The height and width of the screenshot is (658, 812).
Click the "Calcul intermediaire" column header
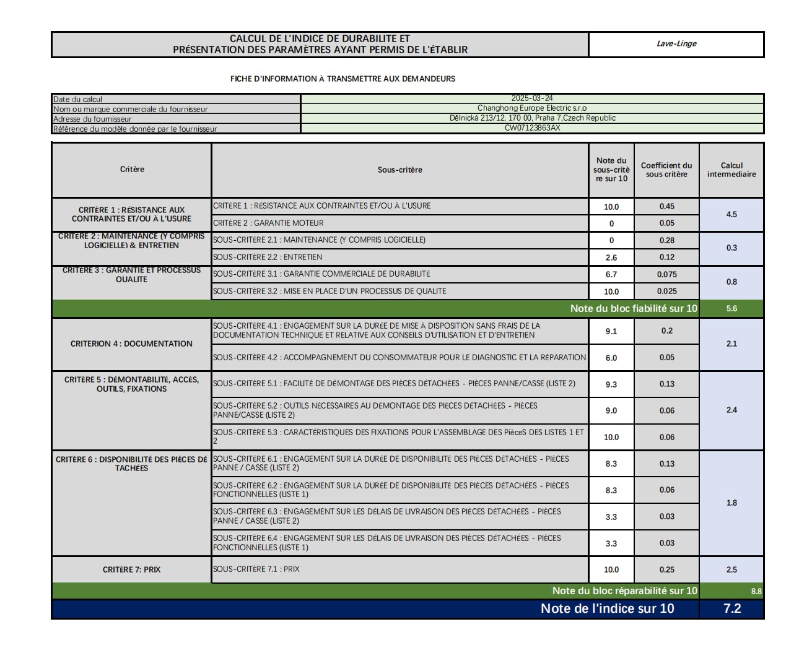pyautogui.click(x=731, y=170)
